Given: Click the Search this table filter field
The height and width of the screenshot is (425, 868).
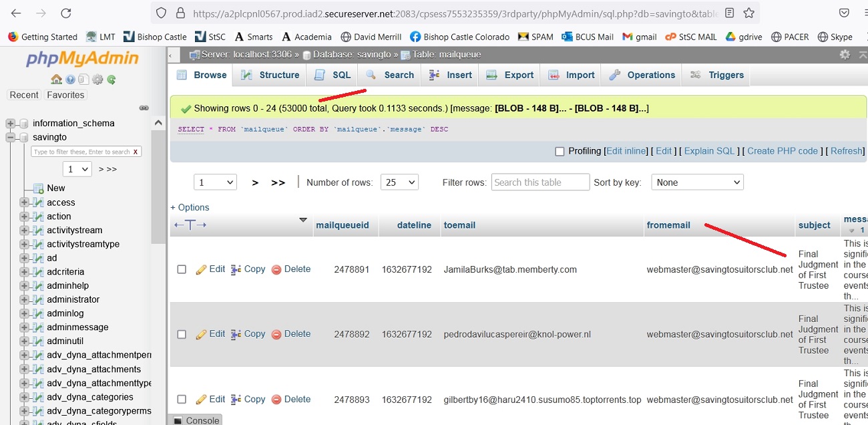Looking at the screenshot, I should pyautogui.click(x=540, y=182).
